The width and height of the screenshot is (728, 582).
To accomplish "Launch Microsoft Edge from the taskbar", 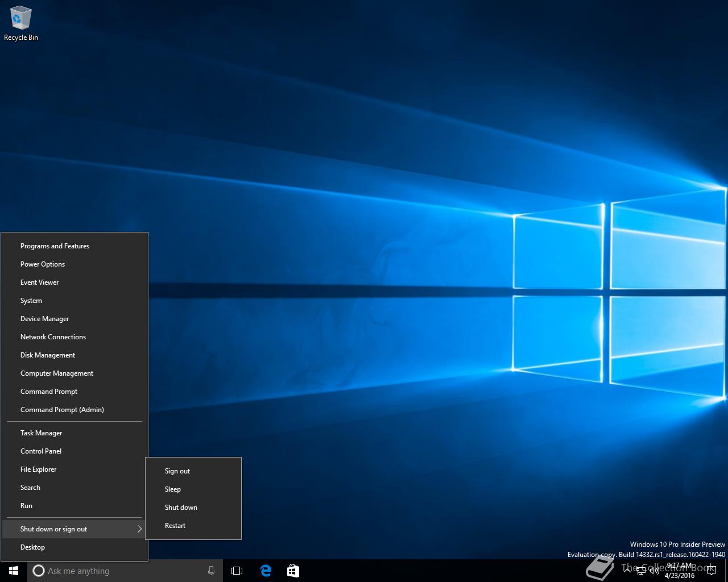I will (x=266, y=571).
